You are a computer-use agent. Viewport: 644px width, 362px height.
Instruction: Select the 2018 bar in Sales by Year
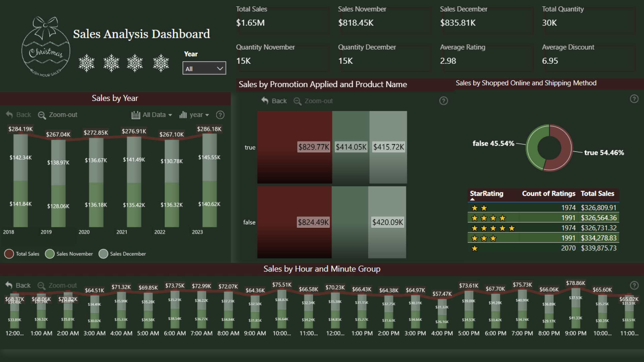[x=20, y=181]
